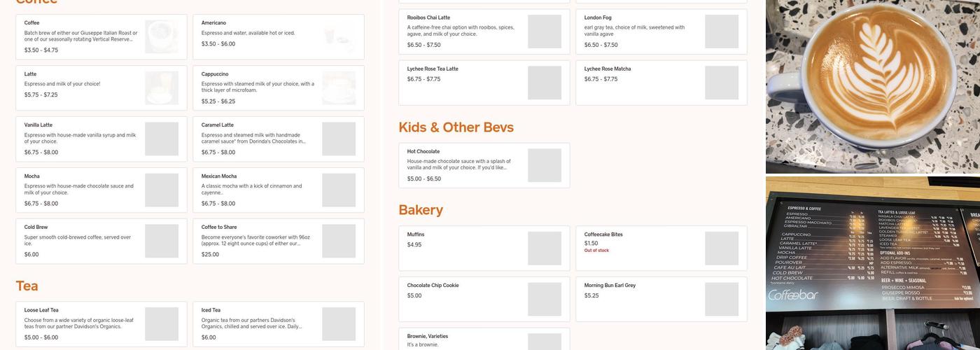View the latte art photo
The width and height of the screenshot is (980, 350).
[x=872, y=85]
